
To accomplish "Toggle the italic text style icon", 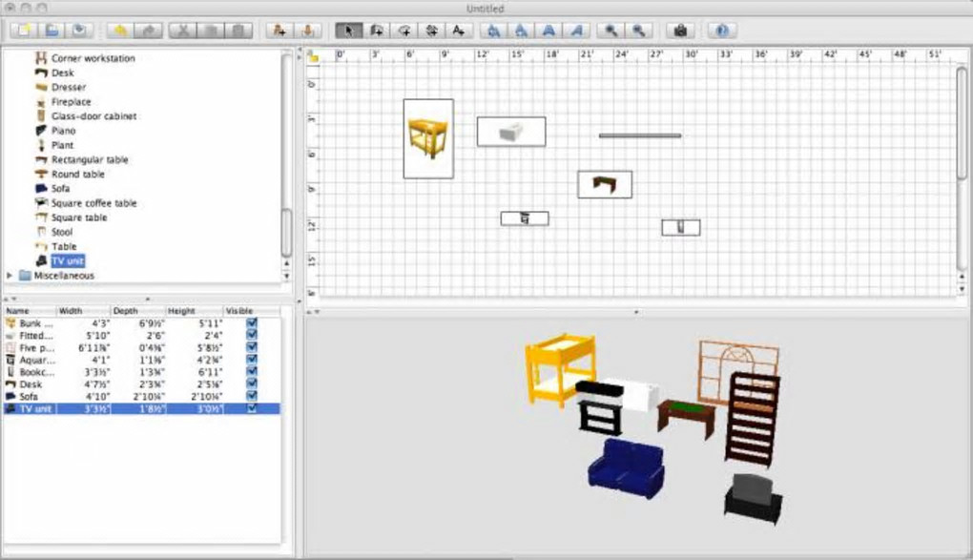I will tap(576, 31).
